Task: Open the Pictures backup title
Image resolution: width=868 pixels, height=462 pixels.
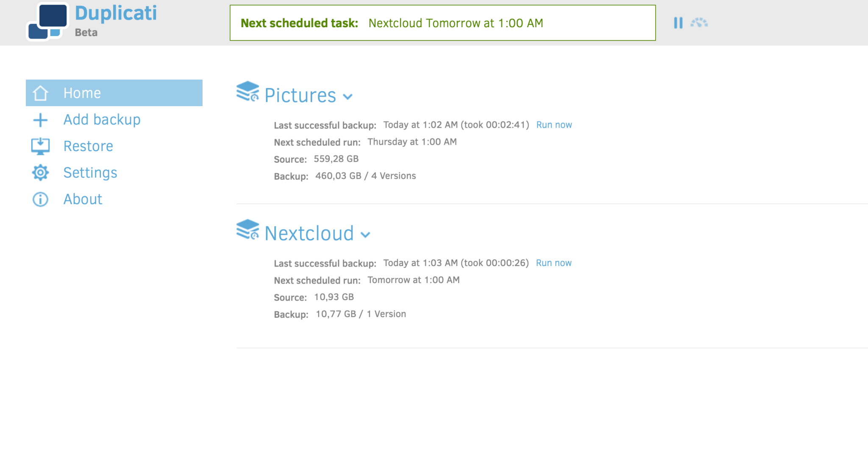Action: coord(300,95)
